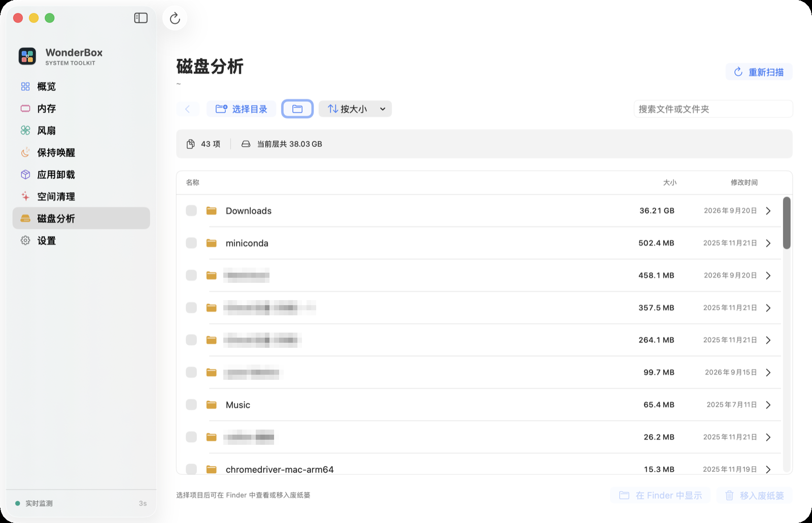Open 保持唤醒 in the sidebar
The height and width of the screenshot is (523, 812).
81,153
